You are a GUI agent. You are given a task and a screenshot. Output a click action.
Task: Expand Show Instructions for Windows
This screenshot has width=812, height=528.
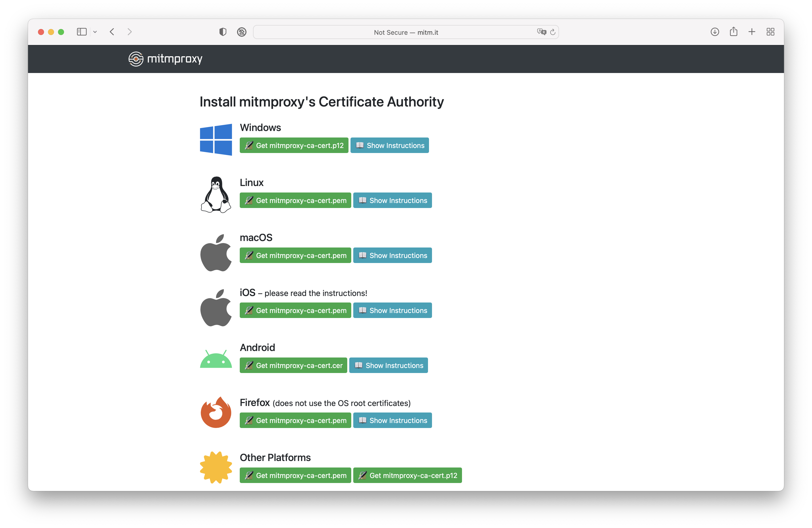(x=389, y=145)
